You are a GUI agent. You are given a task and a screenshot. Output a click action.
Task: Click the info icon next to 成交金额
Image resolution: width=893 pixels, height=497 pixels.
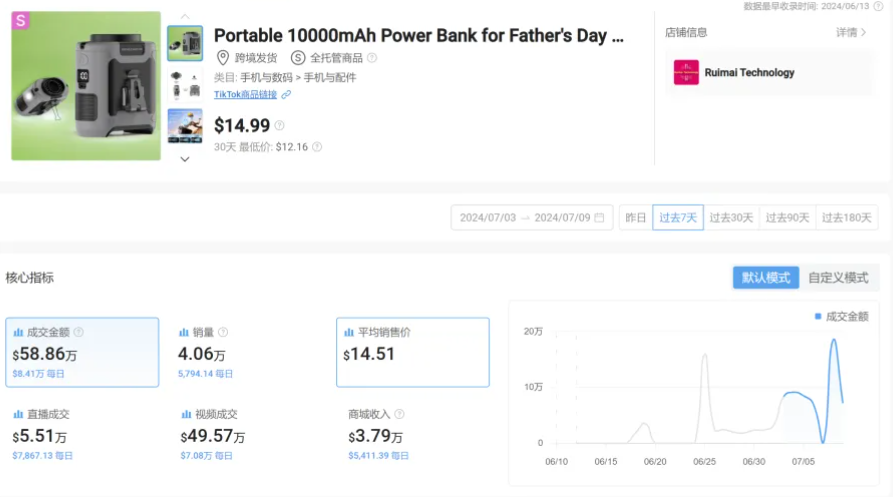(x=79, y=332)
